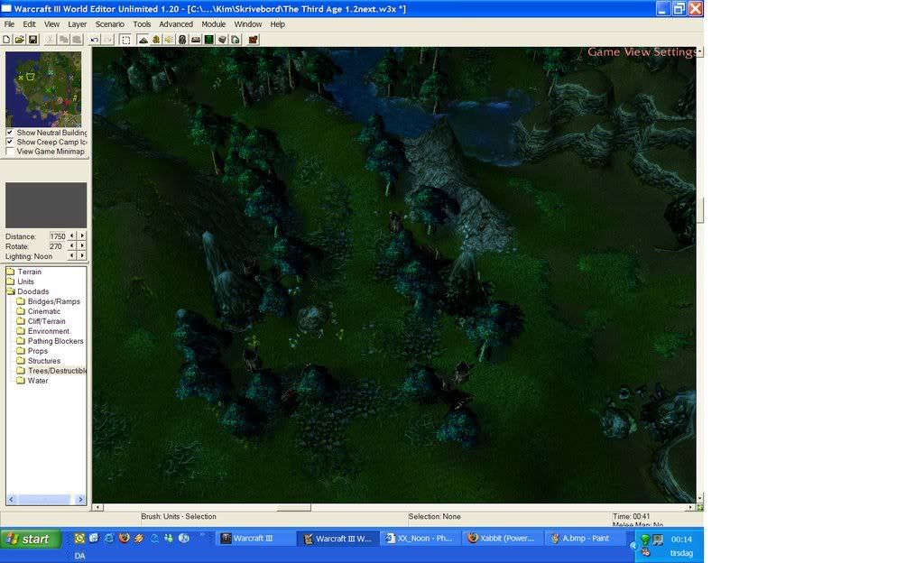Launch Internet Explorer from quick launch
924x563 pixels.
click(109, 538)
